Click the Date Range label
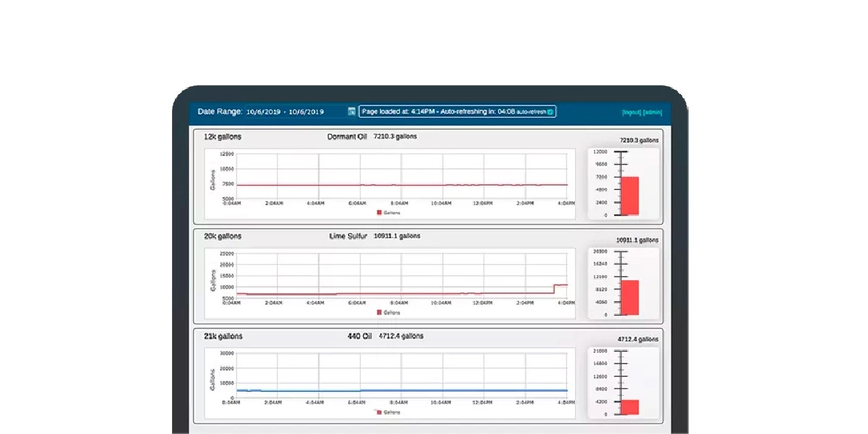This screenshot has width=868, height=434. 220,112
